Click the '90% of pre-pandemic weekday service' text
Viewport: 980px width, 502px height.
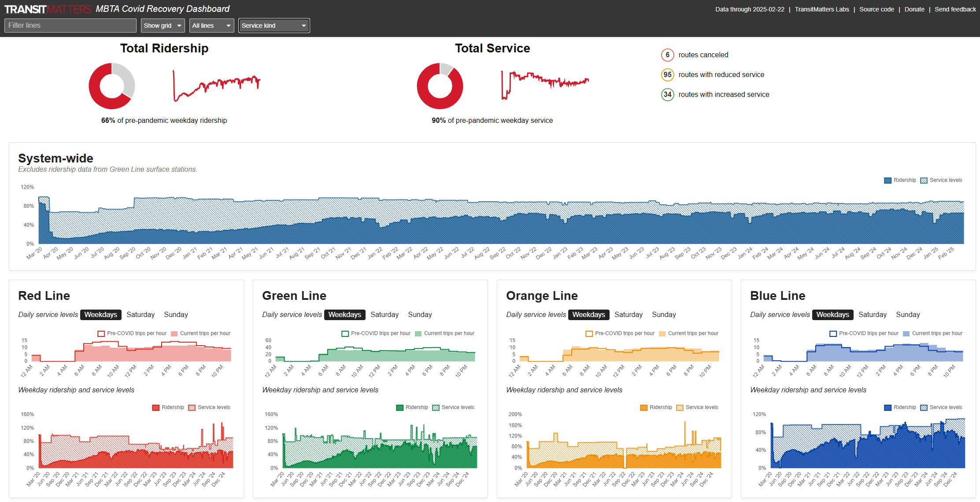tap(492, 121)
